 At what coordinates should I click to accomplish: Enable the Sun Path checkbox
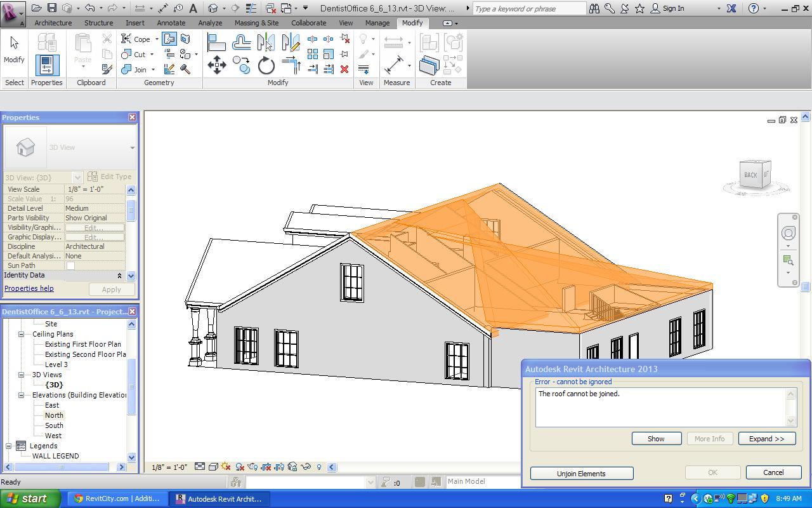click(70, 266)
